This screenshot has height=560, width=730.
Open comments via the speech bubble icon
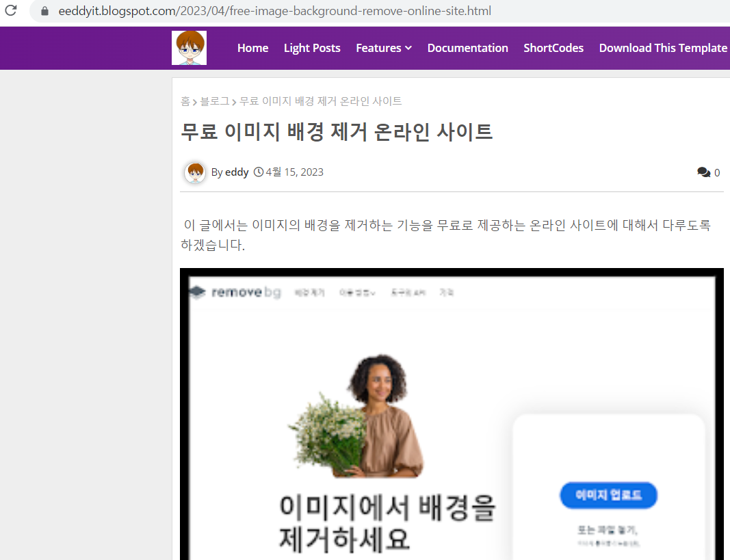pos(703,172)
